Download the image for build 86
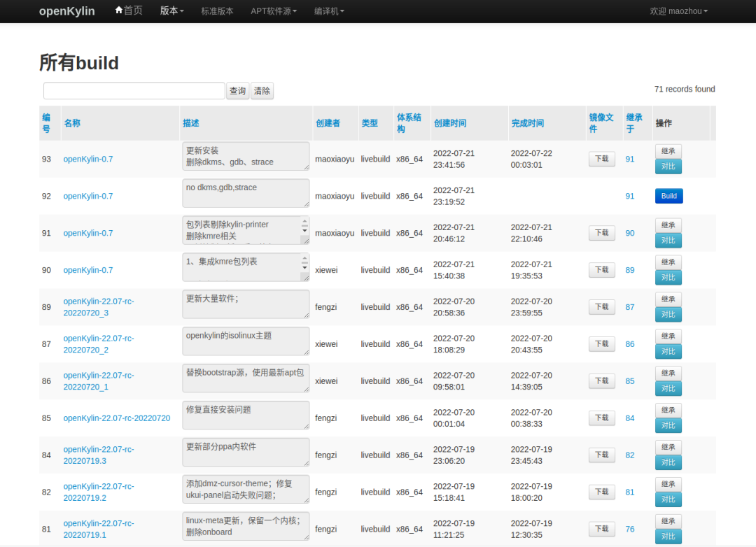The image size is (756, 547). [x=602, y=381]
